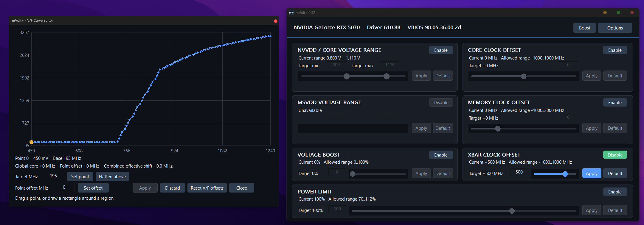Click Flatten above in V/F Curve Editor

[x=112, y=177]
